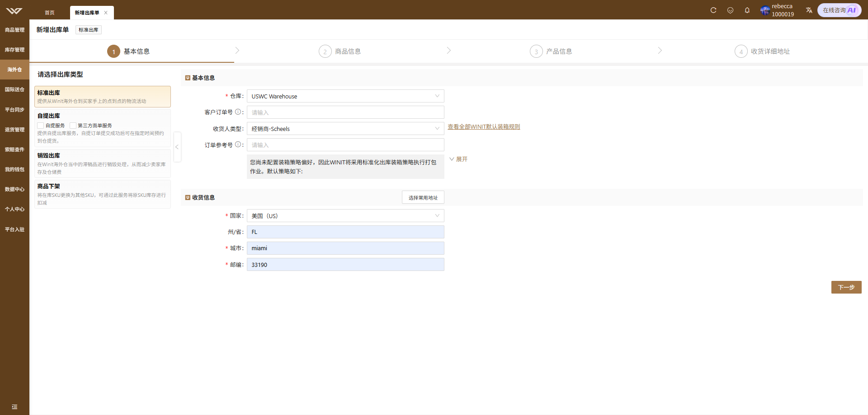Image resolution: width=868 pixels, height=415 pixels.
Task: Click the 下一步 button
Action: coord(846,287)
